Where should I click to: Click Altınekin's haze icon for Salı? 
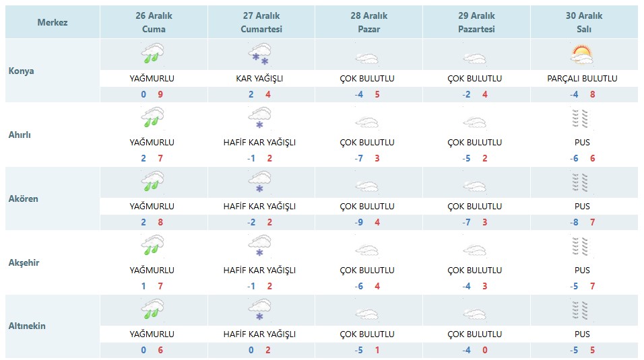(583, 310)
